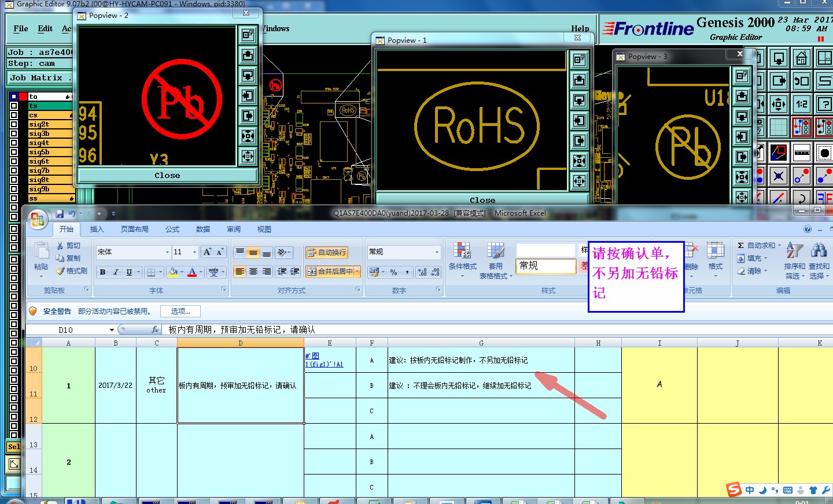This screenshot has height=504, width=833.
Task: Toggle display checkbox for layer 'to'
Action: point(14,97)
